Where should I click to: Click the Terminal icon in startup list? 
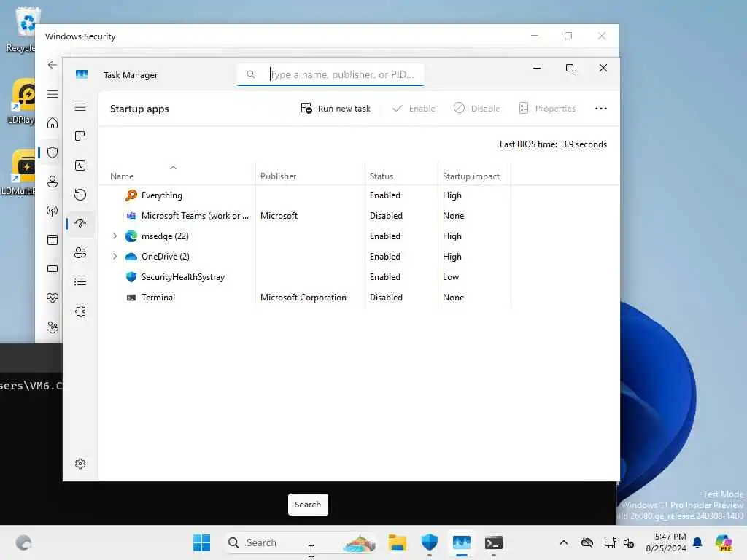point(131,297)
